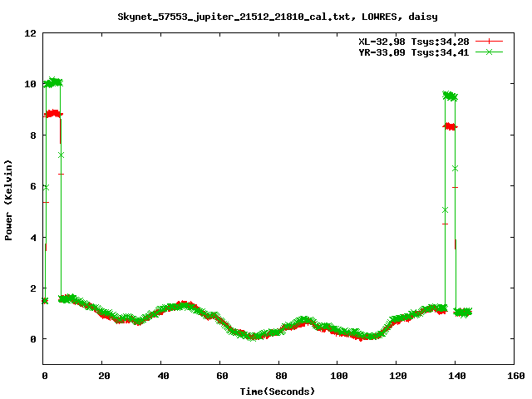532x399 pixels.
Task: Click the x-axis tick label 80
Action: (x=279, y=377)
